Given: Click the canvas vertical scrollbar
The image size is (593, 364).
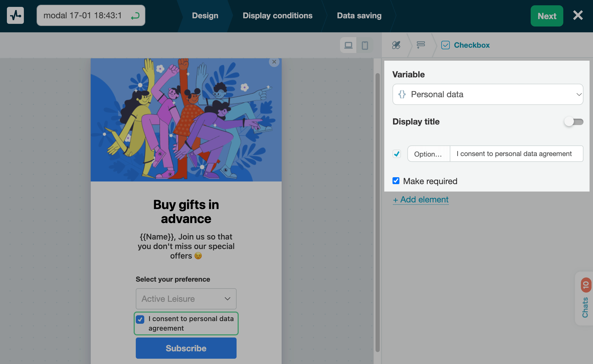Looking at the screenshot, I should click(x=377, y=212).
